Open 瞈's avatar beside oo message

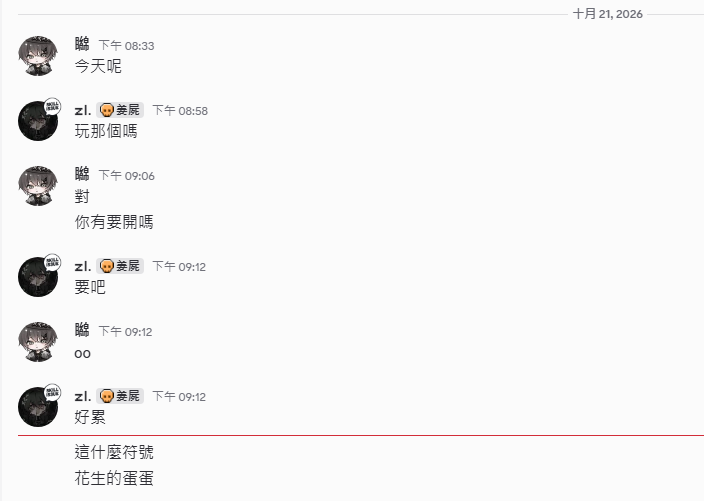38,342
